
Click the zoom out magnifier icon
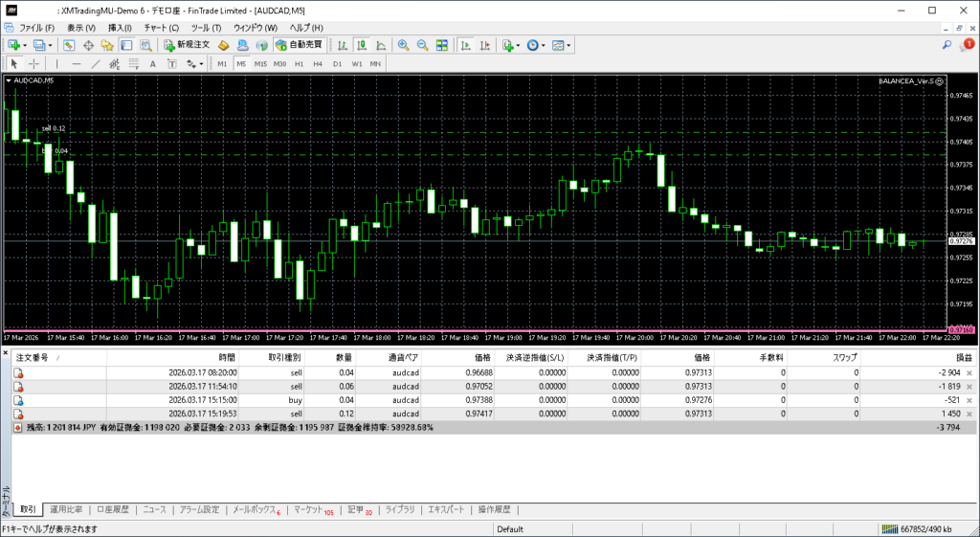pyautogui.click(x=422, y=45)
